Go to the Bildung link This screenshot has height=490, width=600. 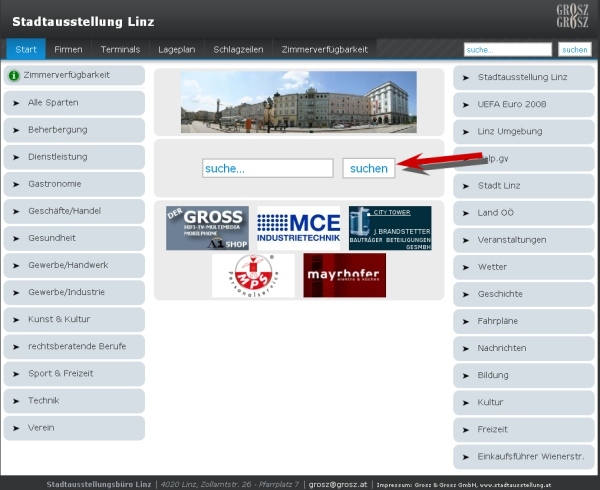[524, 376]
